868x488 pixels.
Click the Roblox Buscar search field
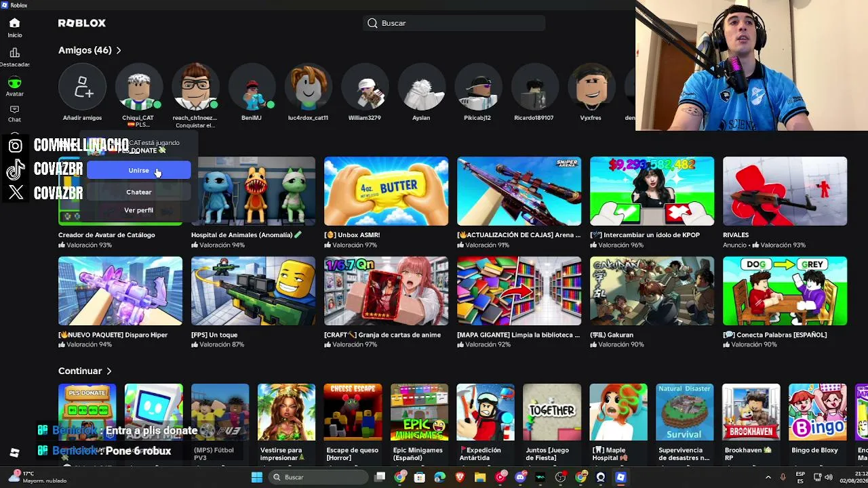click(454, 23)
